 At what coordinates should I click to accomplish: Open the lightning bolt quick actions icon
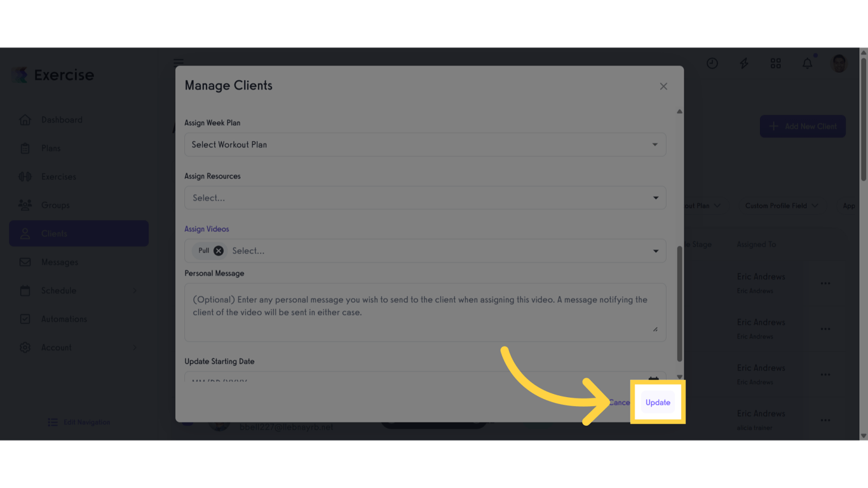point(744,63)
